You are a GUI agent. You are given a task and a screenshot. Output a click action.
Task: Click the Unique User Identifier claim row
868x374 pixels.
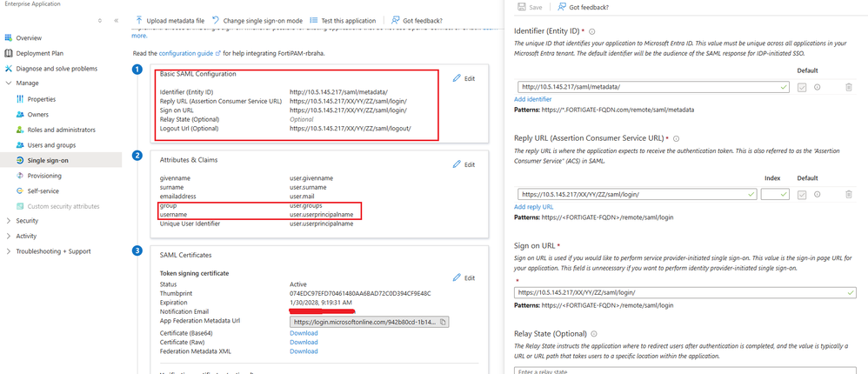[x=257, y=224]
